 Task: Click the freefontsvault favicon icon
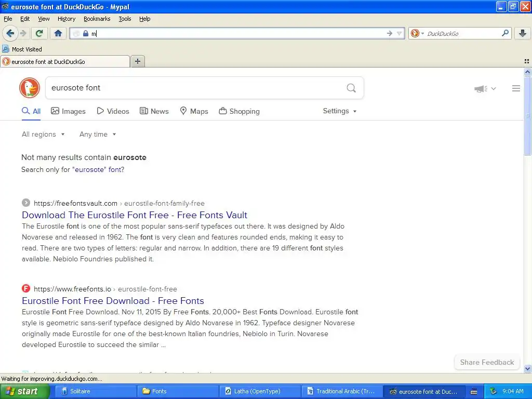tap(26, 203)
